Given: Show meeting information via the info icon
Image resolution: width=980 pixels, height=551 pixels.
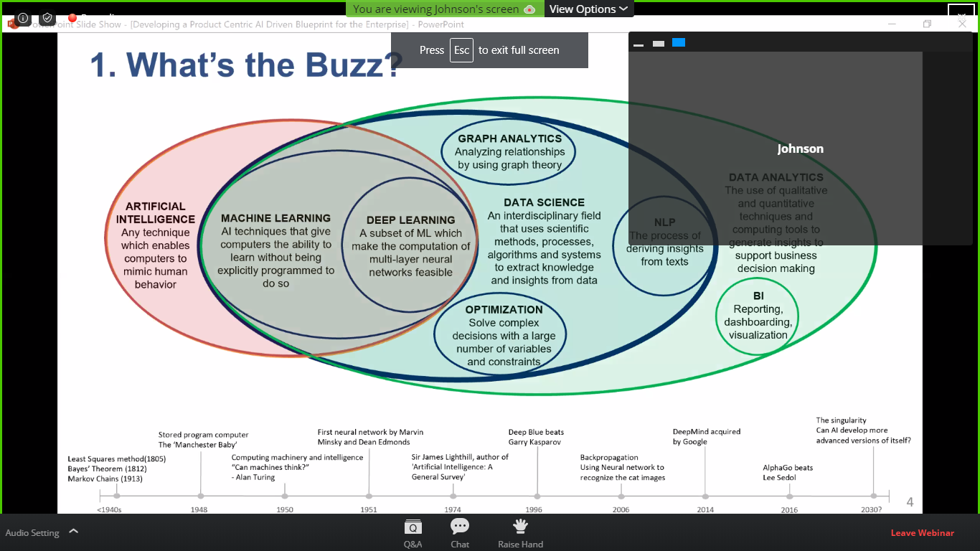Looking at the screenshot, I should 23,17.
